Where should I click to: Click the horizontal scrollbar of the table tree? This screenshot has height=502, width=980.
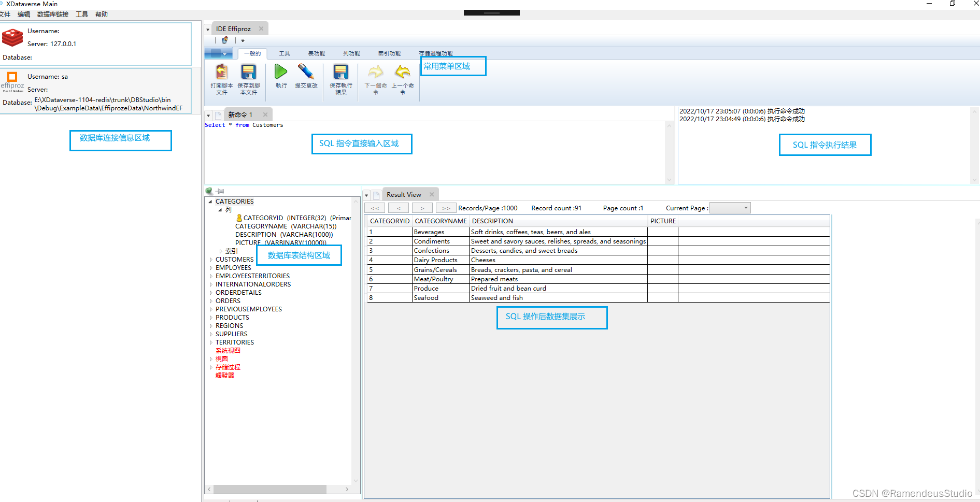point(278,489)
